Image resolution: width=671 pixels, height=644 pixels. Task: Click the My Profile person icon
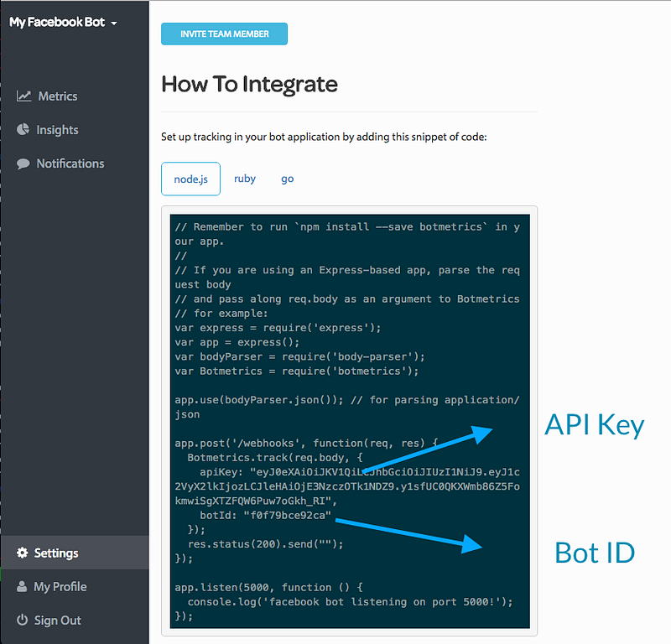click(x=22, y=586)
